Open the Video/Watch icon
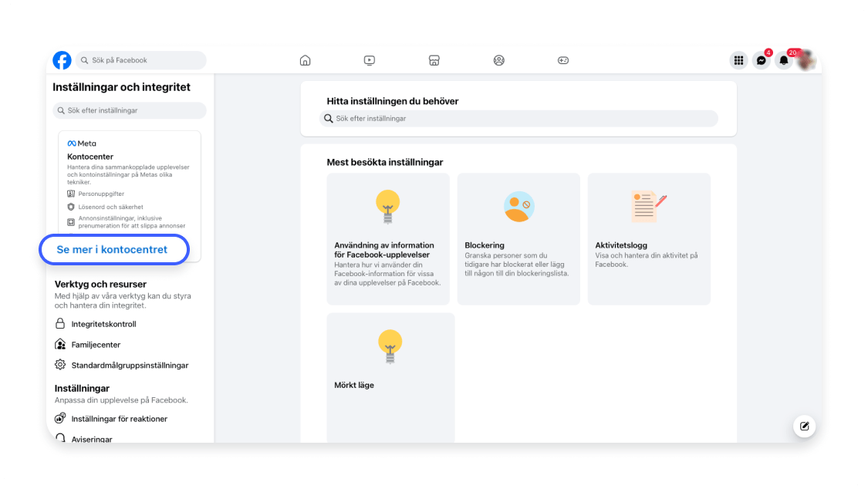Viewport: 868px width, 489px height. click(370, 59)
